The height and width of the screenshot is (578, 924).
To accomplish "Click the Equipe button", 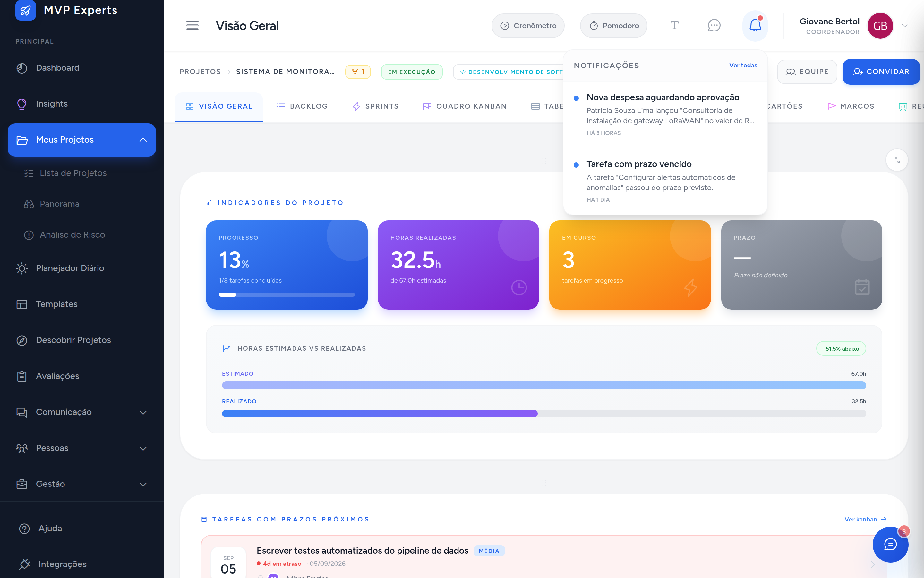I will point(807,72).
